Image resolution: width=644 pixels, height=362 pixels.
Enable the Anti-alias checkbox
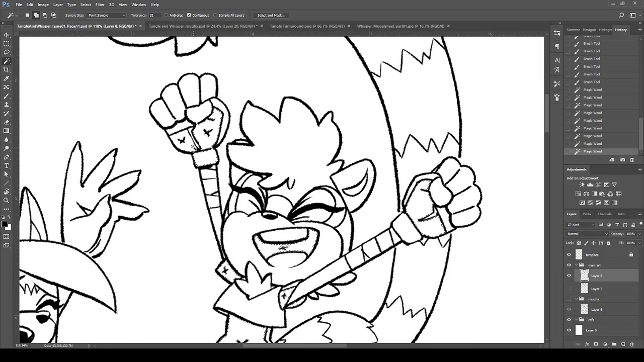coord(166,15)
